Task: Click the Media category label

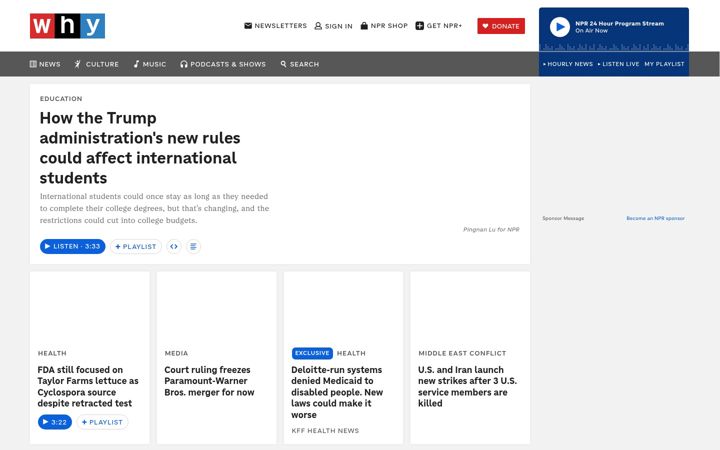Action: 176,353
